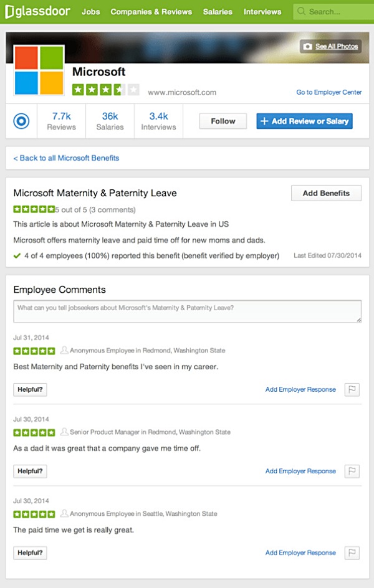This screenshot has height=588, width=374.
Task: Open Companies & Reviews menu
Action: [x=151, y=11]
